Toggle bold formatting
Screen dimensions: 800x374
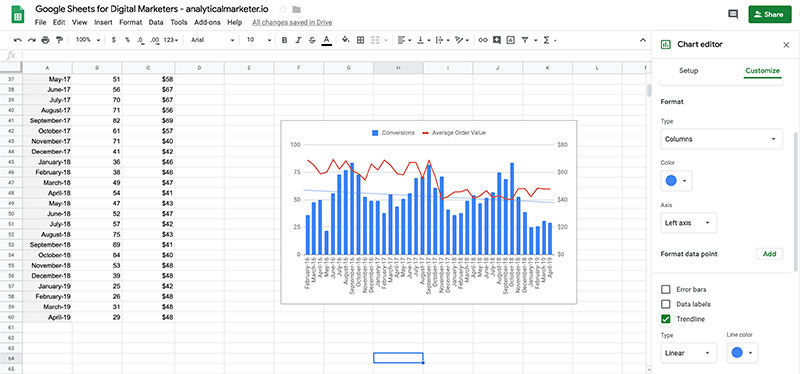coord(285,40)
